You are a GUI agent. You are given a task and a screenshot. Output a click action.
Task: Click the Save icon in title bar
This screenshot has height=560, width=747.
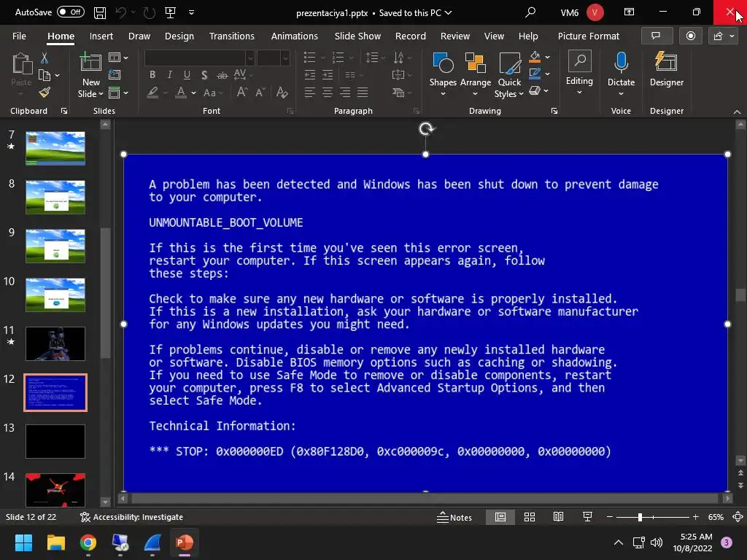click(x=99, y=13)
